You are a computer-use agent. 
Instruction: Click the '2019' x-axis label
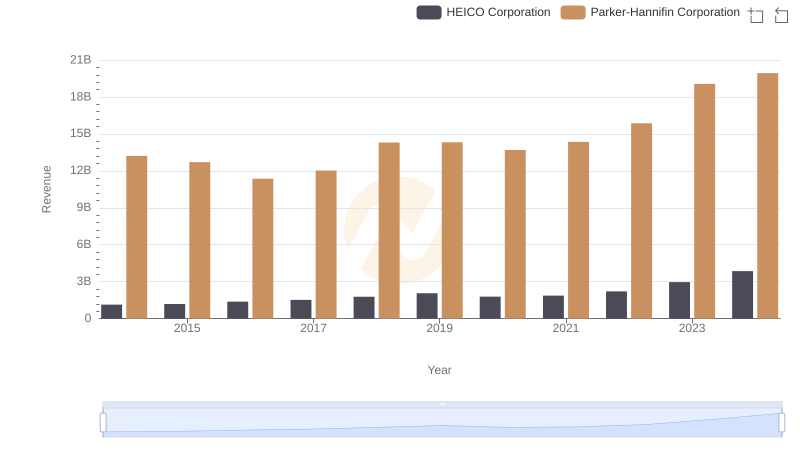pyautogui.click(x=439, y=328)
